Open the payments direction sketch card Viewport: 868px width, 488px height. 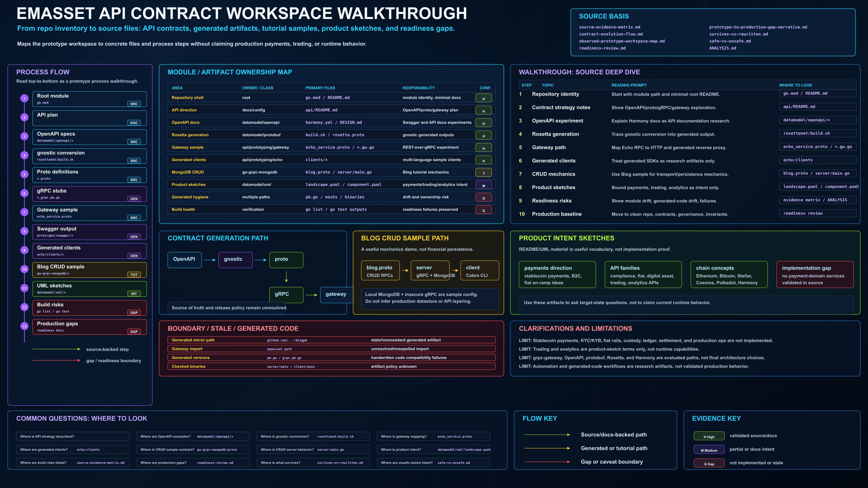(557, 274)
